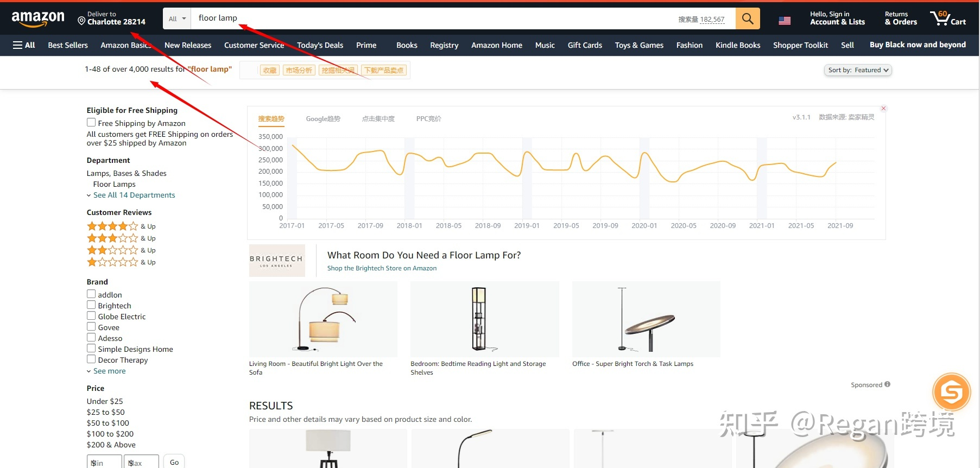Open Today's Deals in navigation bar
This screenshot has width=980, height=468.
pyautogui.click(x=320, y=45)
